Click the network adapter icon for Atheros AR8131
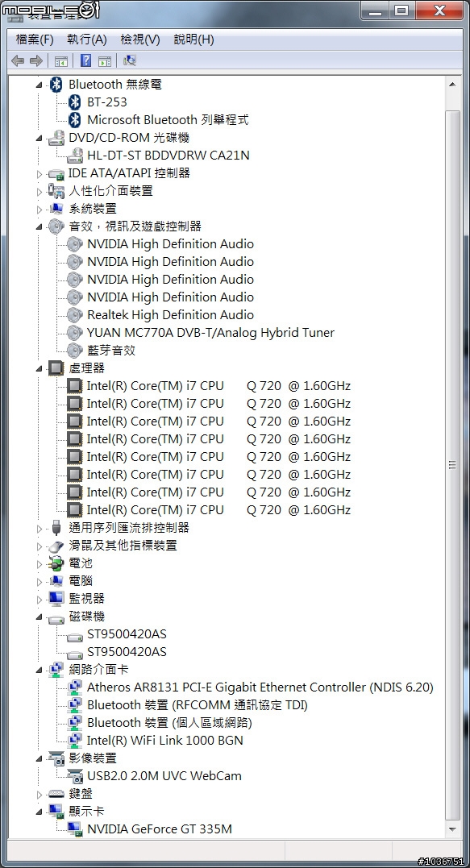The height and width of the screenshot is (868, 470). 75,687
